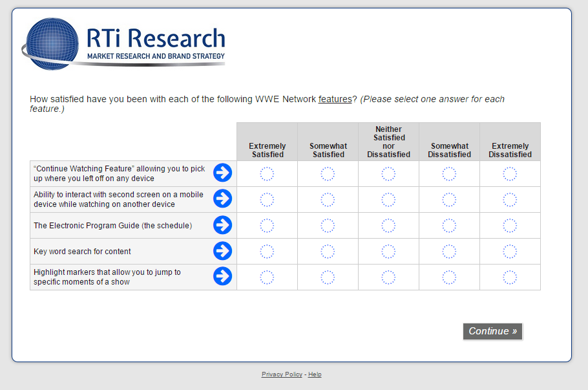
Task: Select Somewhat Satisfied for second screen interaction
Action: pyautogui.click(x=328, y=200)
